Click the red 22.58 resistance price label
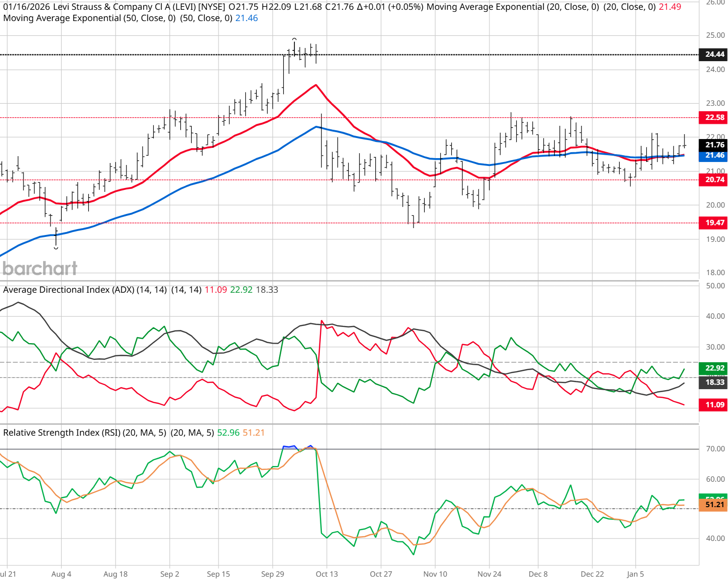This screenshot has width=728, height=583. coord(713,117)
